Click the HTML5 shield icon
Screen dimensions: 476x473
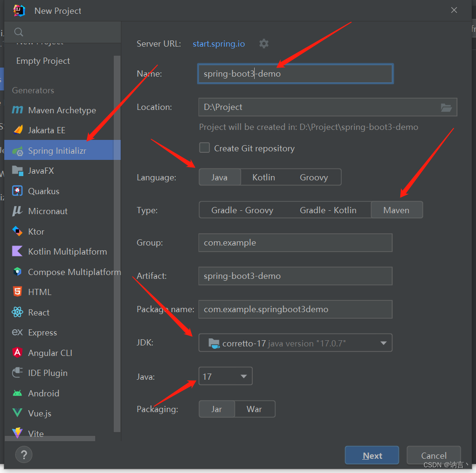pos(17,292)
